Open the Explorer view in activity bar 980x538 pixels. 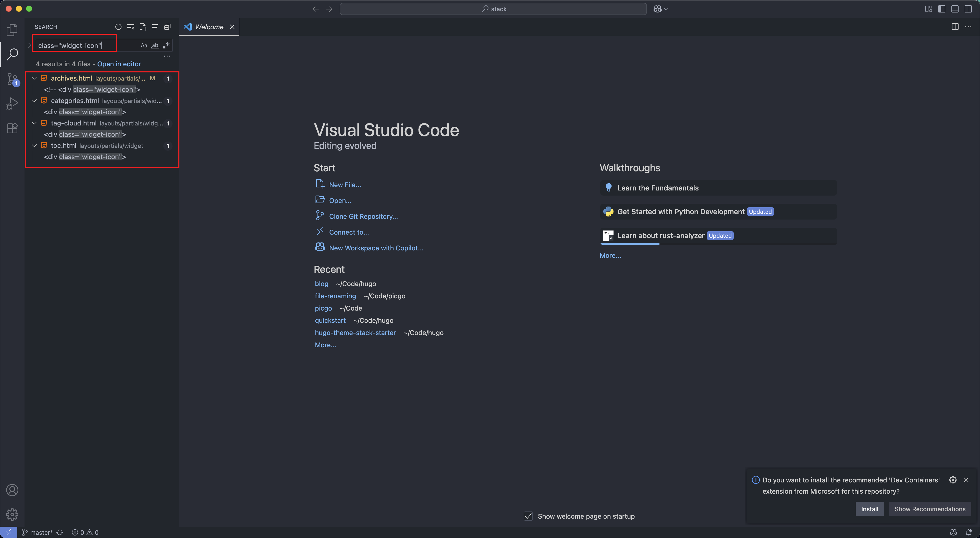[x=12, y=30]
